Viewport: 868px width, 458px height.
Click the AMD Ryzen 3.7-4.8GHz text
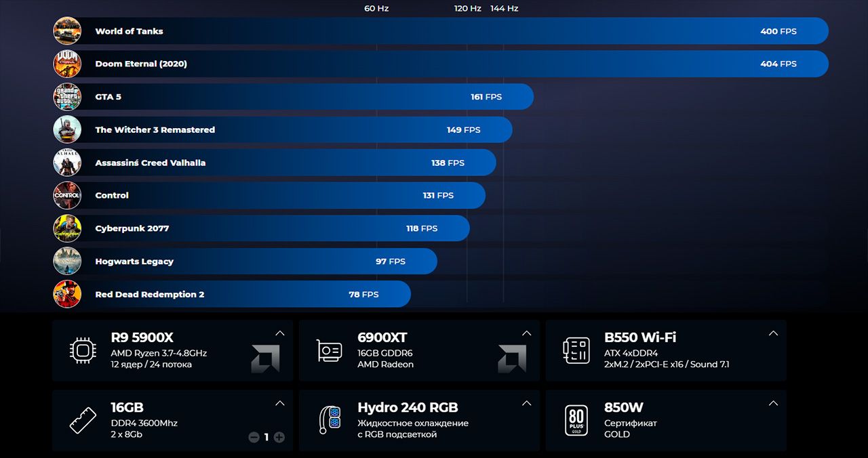(x=159, y=353)
